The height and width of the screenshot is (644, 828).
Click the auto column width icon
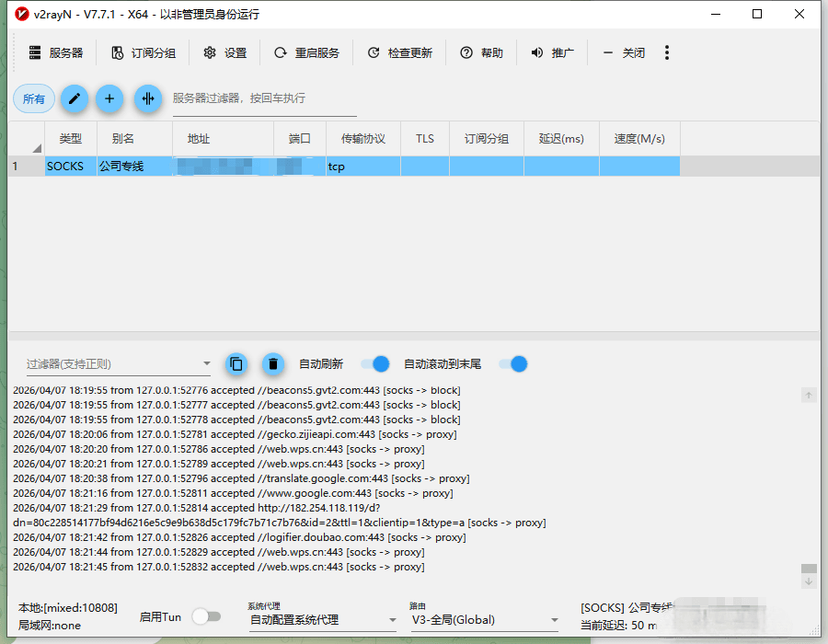tap(147, 98)
